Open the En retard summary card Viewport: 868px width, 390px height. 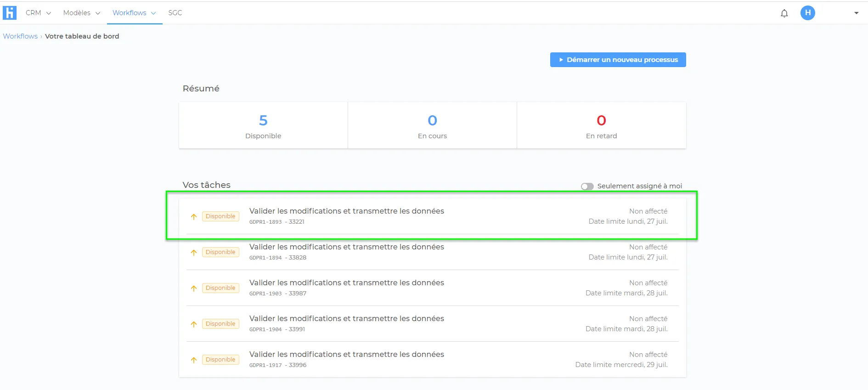click(x=601, y=125)
